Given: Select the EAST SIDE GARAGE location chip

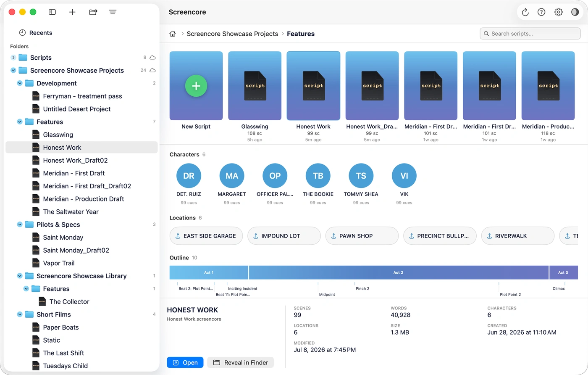Looking at the screenshot, I should tap(206, 236).
